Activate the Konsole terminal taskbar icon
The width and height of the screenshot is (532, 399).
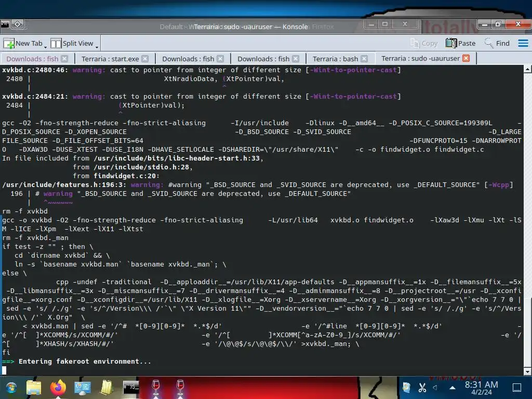[x=131, y=387]
